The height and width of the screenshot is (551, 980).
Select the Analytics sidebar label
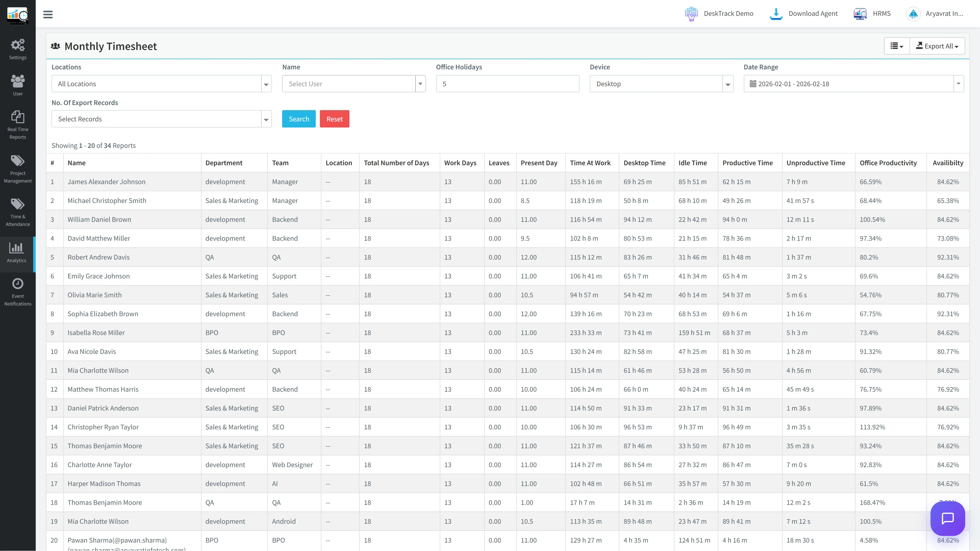[x=16, y=261]
